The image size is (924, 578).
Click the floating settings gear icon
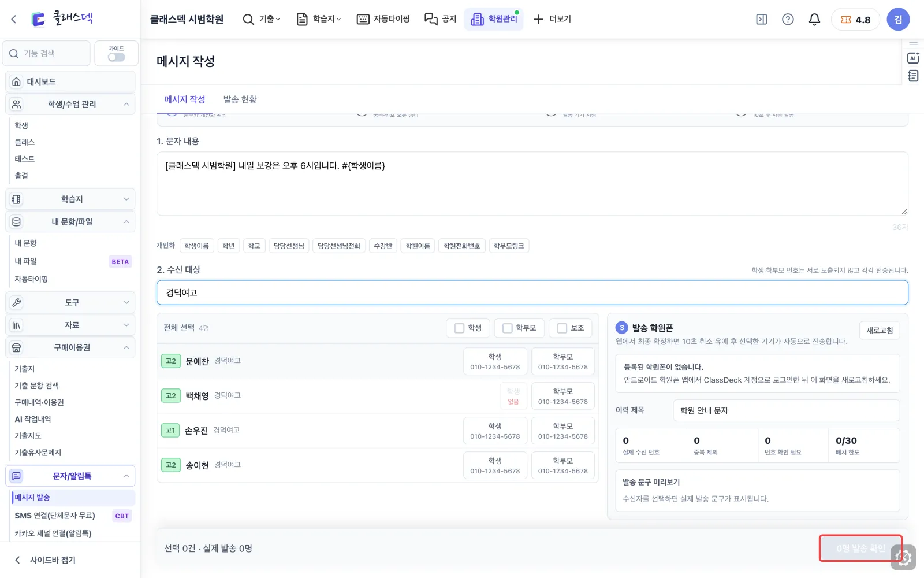(904, 558)
